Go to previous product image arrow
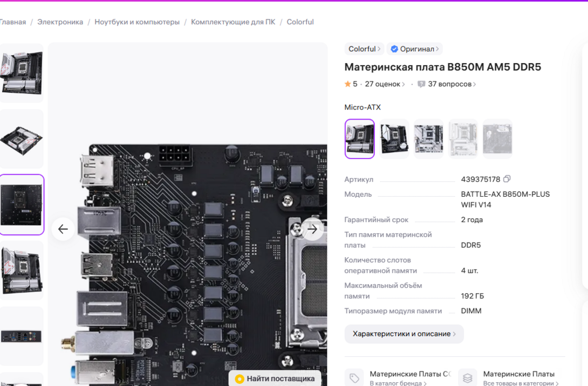The width and height of the screenshot is (588, 386). click(x=63, y=229)
